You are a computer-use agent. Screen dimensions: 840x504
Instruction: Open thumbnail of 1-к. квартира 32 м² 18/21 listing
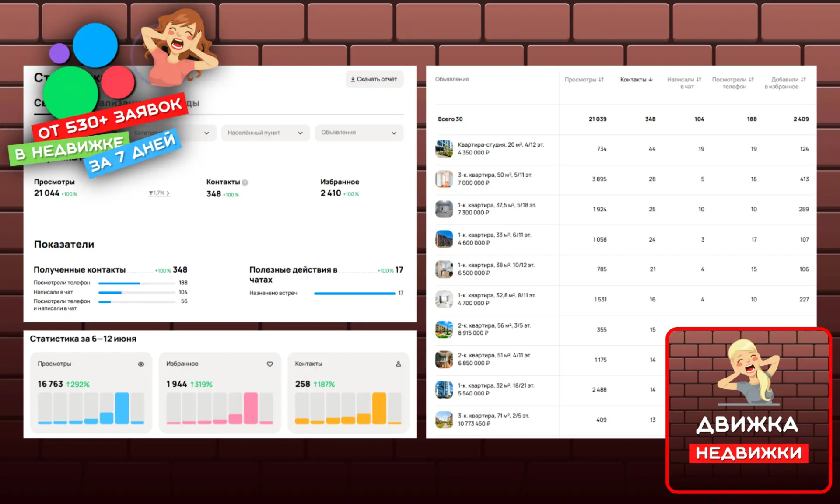click(x=444, y=389)
